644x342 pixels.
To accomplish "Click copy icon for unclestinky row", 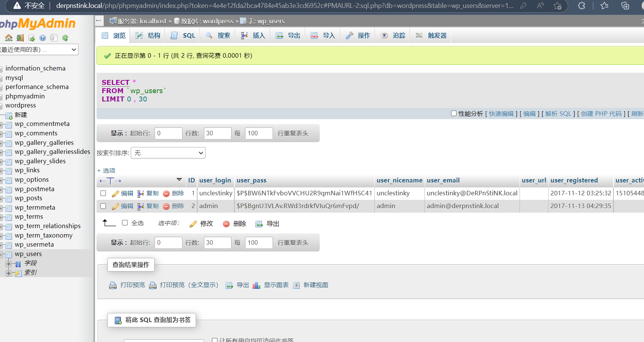I will coord(141,193).
